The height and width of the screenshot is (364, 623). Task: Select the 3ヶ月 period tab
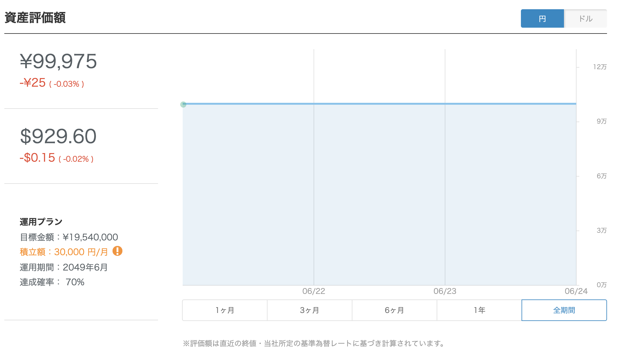[310, 310]
